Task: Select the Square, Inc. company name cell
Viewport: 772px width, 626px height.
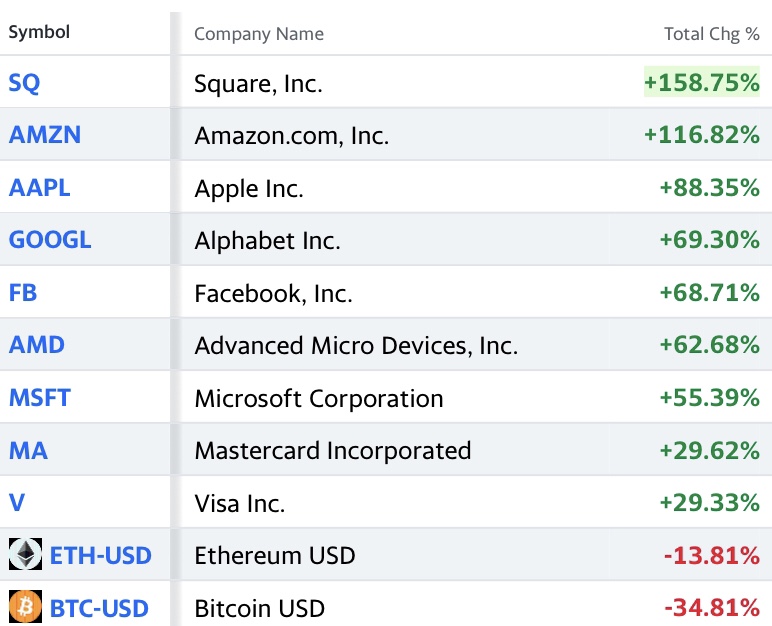Action: tap(259, 84)
